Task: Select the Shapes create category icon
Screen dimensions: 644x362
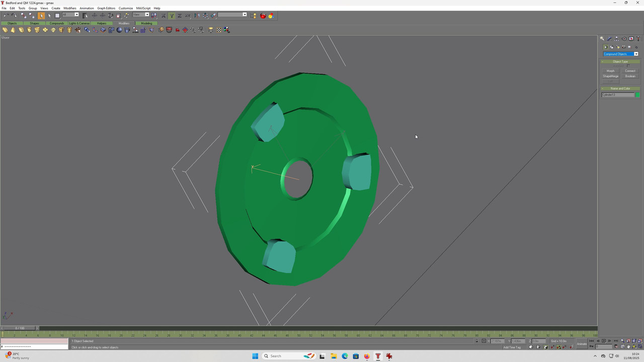Action: 612,47
